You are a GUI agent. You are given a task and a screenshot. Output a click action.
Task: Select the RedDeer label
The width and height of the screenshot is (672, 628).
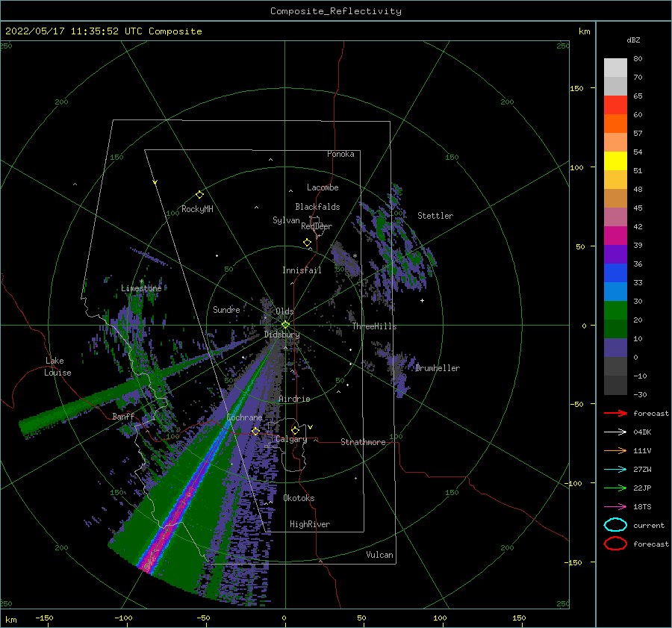click(x=317, y=226)
